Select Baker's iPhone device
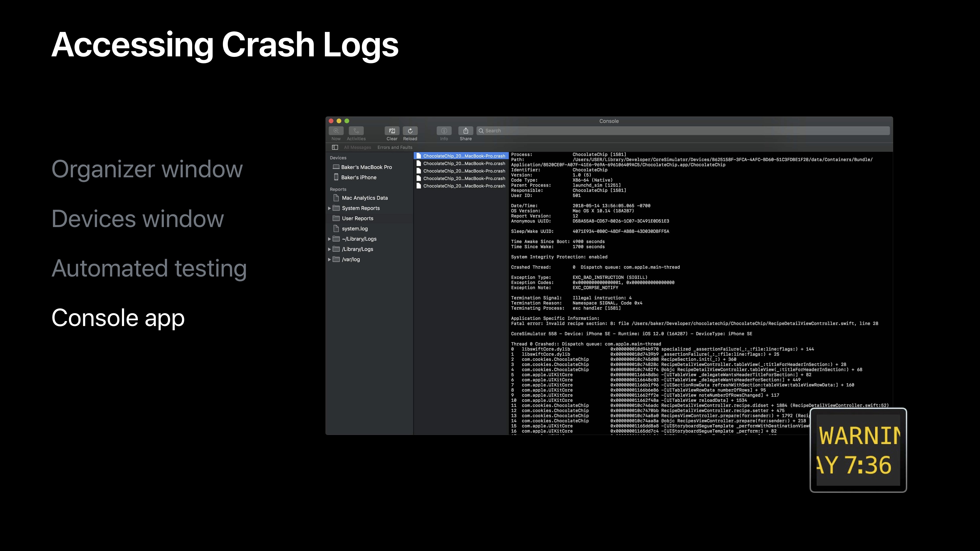This screenshot has height=551, width=980. [x=358, y=178]
